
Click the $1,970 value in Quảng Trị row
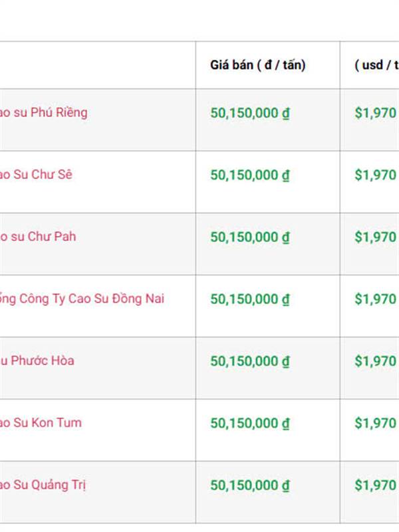pyautogui.click(x=376, y=485)
